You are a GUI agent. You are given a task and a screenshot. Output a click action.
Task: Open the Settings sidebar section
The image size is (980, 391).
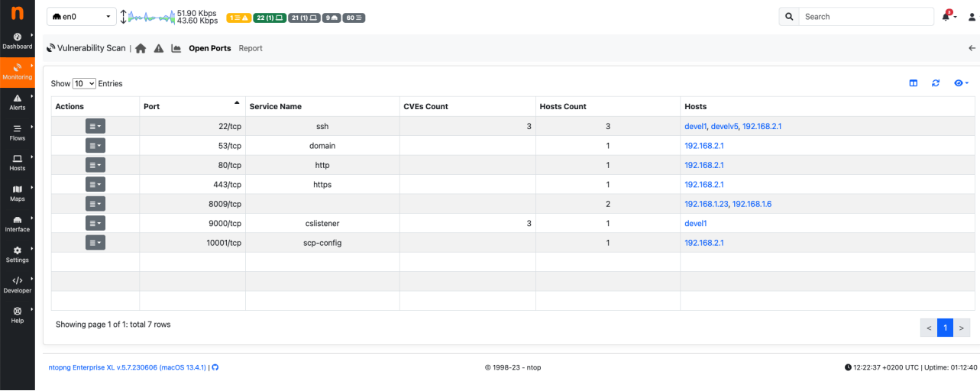[x=17, y=255]
